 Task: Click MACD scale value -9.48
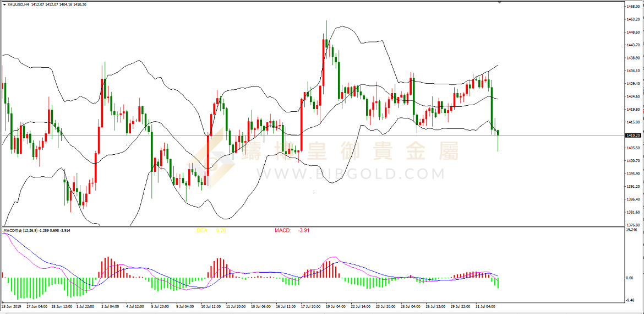(x=631, y=300)
